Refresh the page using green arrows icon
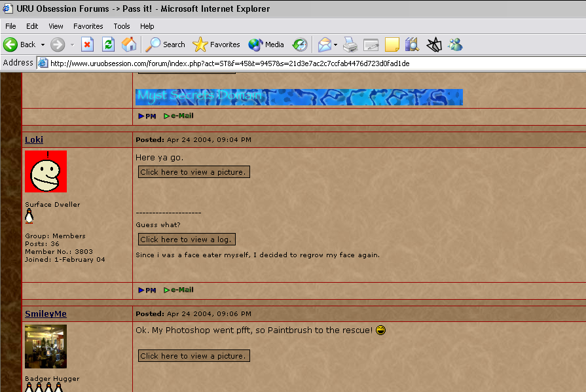586x392 pixels. (109, 45)
